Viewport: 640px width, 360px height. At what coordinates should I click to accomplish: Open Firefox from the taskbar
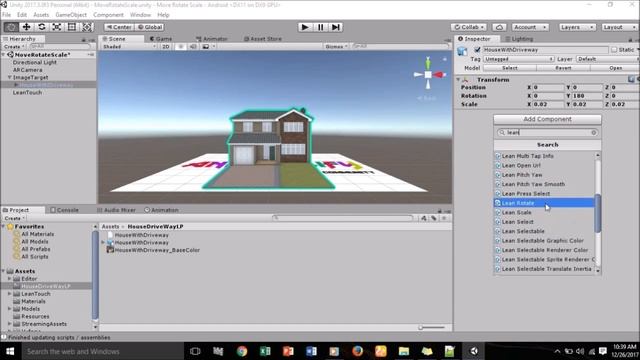(358, 351)
